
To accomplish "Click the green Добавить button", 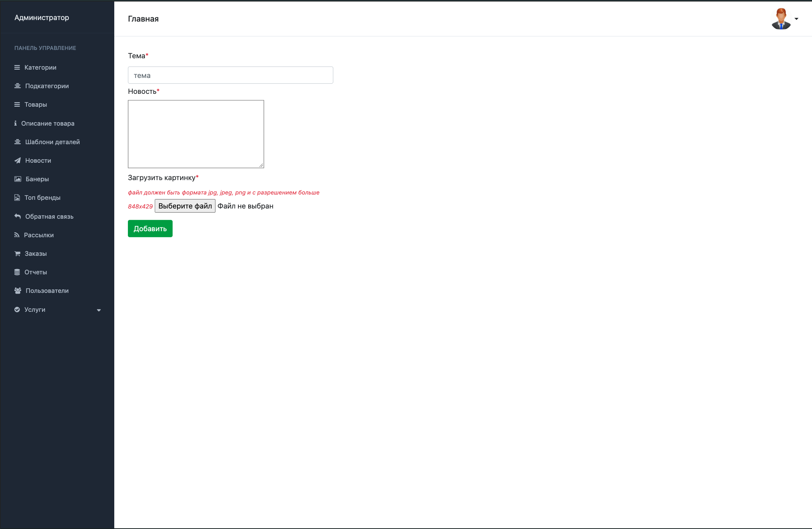I will 150,229.
